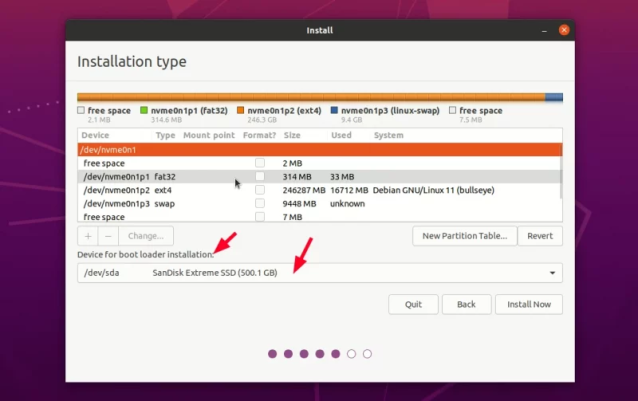Sort by the Mount point column header

pos(209,135)
